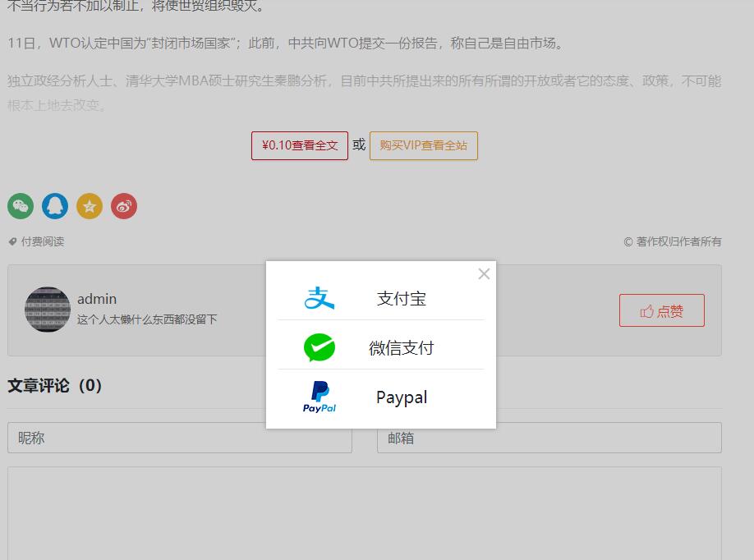Image resolution: width=754 pixels, height=560 pixels.
Task: Focus the 邮箱 email input field
Action: click(x=549, y=438)
